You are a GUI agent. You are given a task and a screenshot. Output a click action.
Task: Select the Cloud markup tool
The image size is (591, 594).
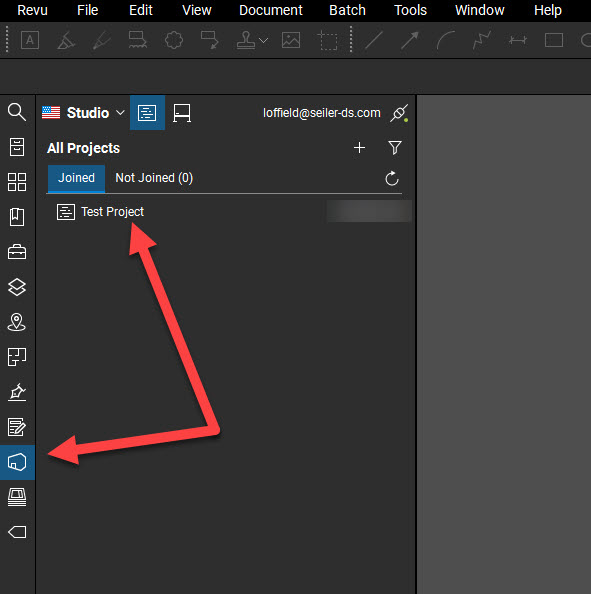click(174, 40)
